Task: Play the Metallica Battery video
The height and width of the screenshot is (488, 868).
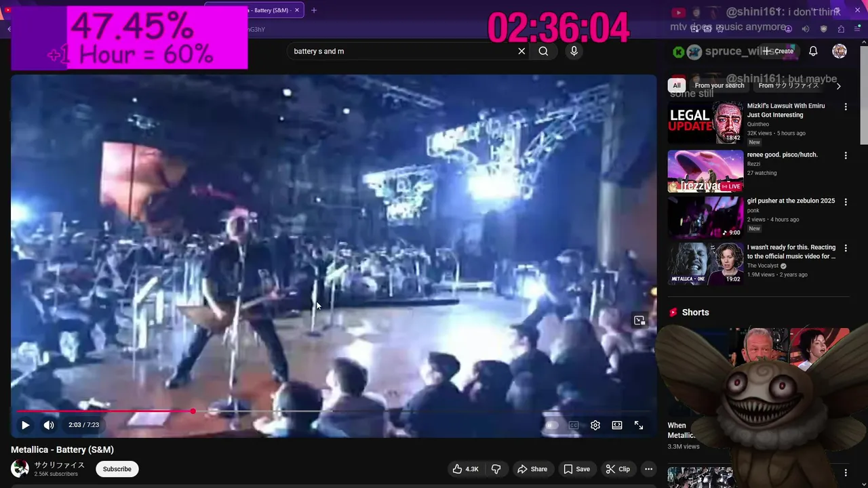Action: click(x=25, y=425)
